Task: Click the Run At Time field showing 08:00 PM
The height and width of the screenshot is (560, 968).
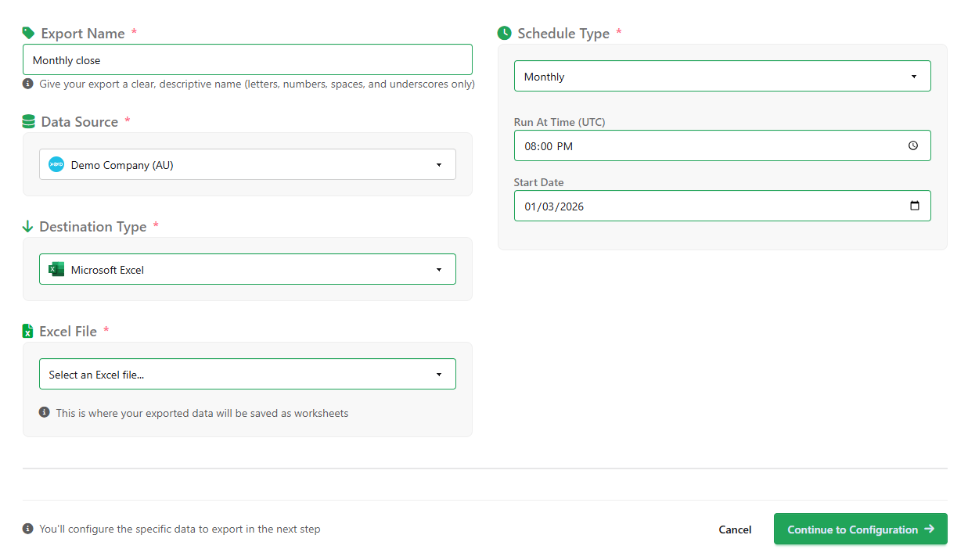Action: (704, 145)
